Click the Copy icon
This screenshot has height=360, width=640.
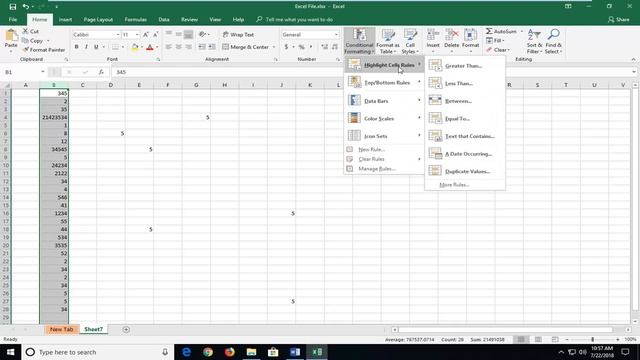(25, 40)
